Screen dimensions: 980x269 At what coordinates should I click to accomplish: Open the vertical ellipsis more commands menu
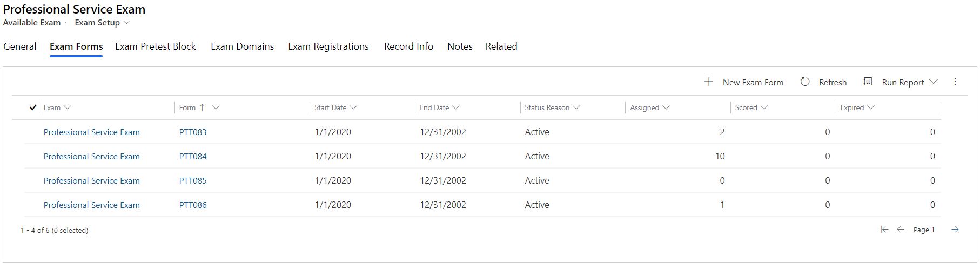pos(955,82)
